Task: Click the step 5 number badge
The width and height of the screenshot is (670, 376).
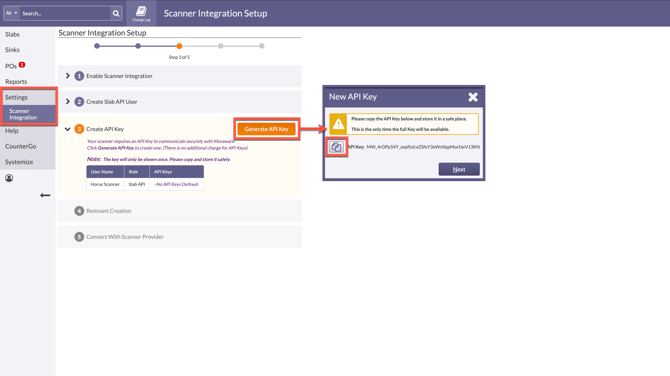Action: 79,237
